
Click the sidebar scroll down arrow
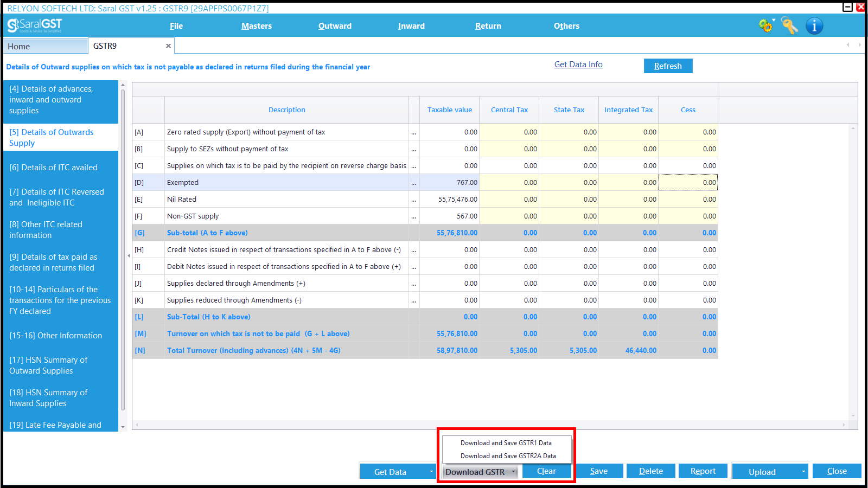(x=123, y=427)
